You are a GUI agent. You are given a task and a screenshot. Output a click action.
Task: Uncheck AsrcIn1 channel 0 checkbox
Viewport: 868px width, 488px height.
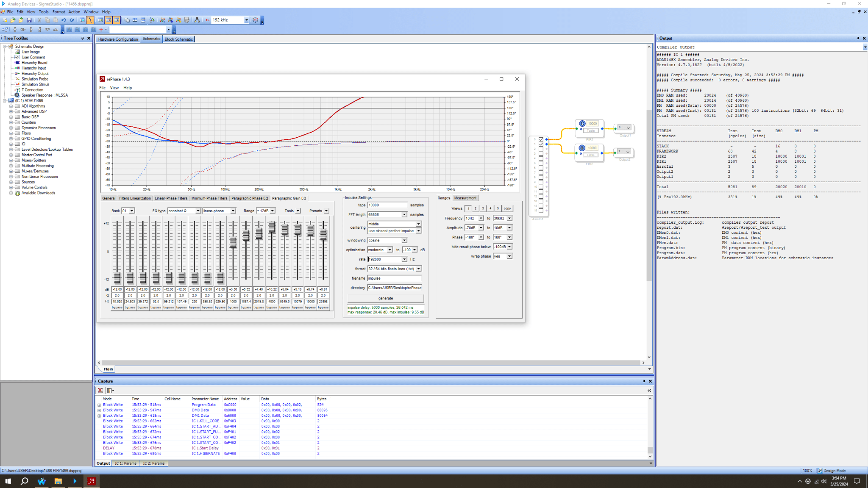click(541, 139)
